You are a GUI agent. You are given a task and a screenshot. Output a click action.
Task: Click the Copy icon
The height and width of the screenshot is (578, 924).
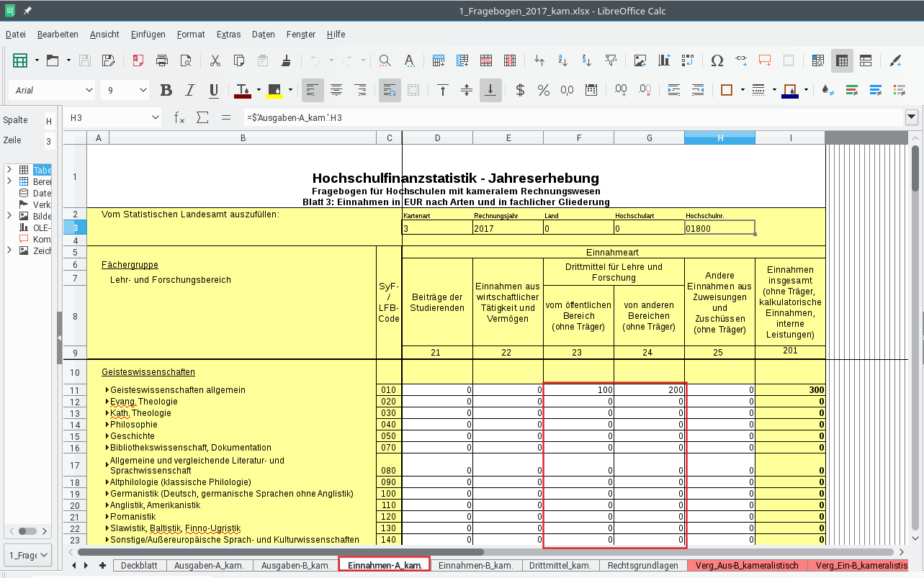[x=239, y=60]
